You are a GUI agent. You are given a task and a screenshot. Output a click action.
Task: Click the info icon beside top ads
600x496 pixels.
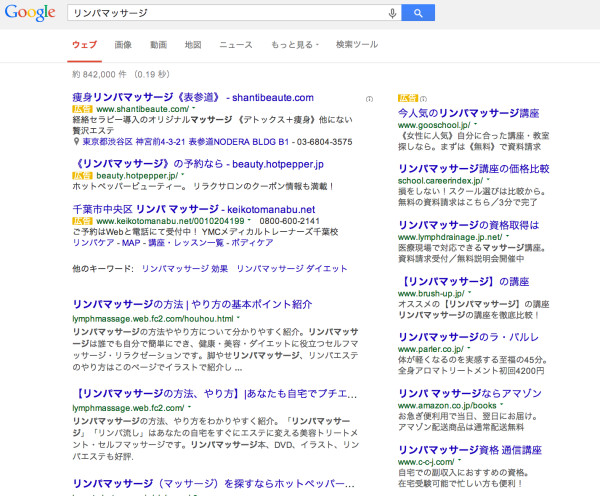click(x=369, y=99)
